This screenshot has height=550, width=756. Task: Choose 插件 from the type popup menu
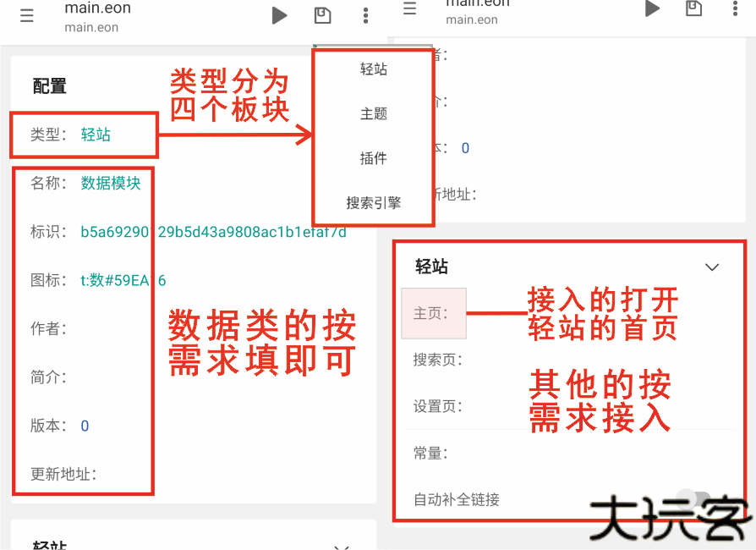click(373, 158)
